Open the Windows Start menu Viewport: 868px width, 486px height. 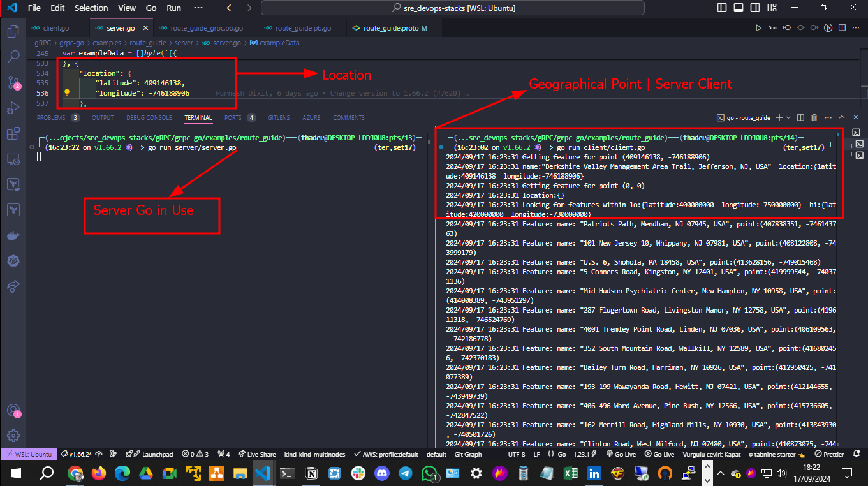(x=16, y=473)
